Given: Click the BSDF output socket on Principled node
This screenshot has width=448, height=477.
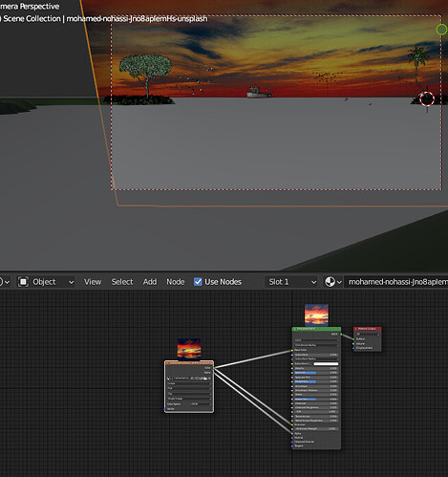Looking at the screenshot, I should [x=341, y=334].
